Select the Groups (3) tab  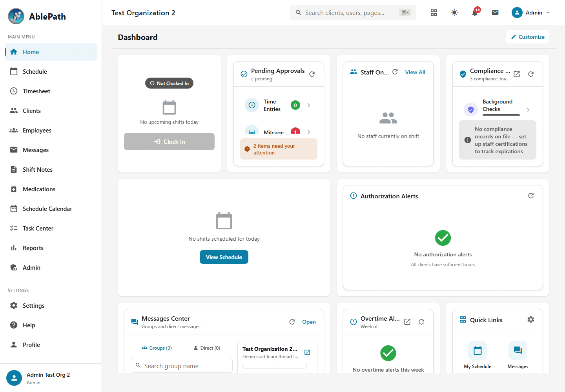157,348
